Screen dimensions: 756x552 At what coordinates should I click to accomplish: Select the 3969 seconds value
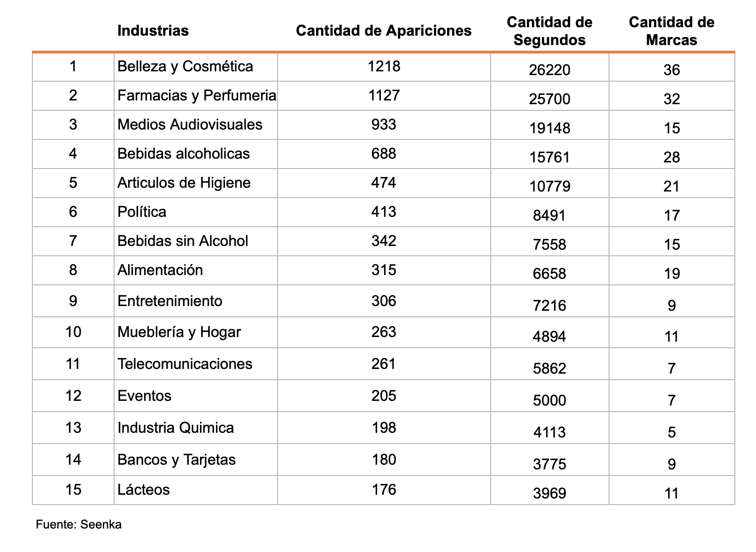[549, 493]
